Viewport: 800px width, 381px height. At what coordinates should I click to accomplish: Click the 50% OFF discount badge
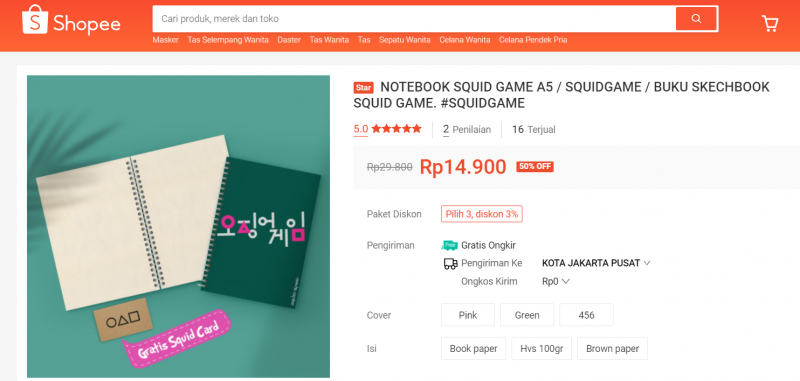coord(535,167)
